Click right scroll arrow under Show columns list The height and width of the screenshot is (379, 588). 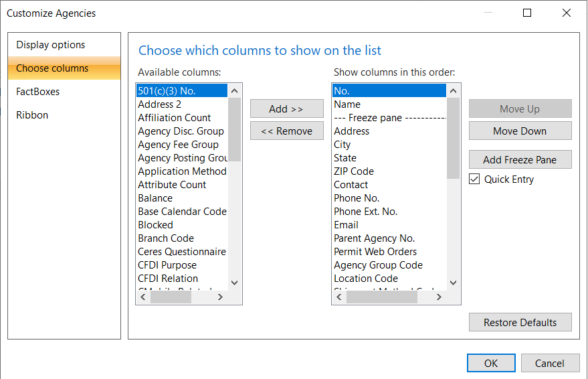pos(439,297)
